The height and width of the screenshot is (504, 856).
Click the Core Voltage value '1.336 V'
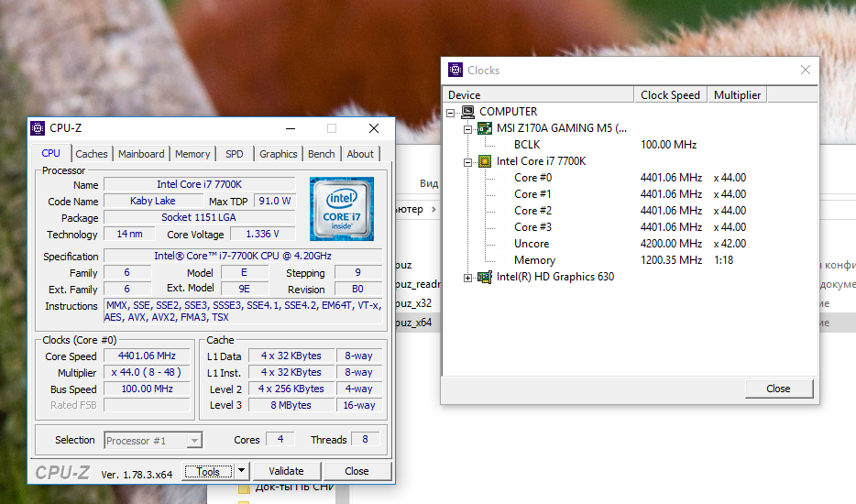pos(263,234)
